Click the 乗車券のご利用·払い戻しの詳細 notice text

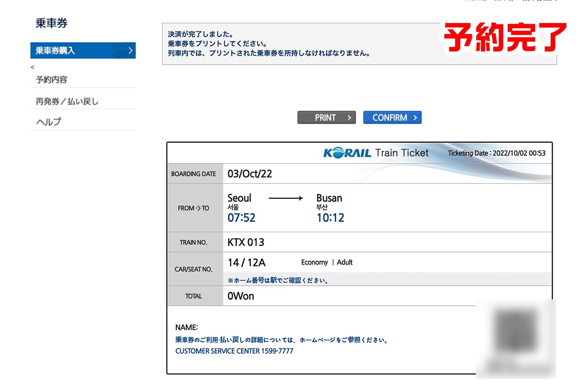pyautogui.click(x=282, y=340)
